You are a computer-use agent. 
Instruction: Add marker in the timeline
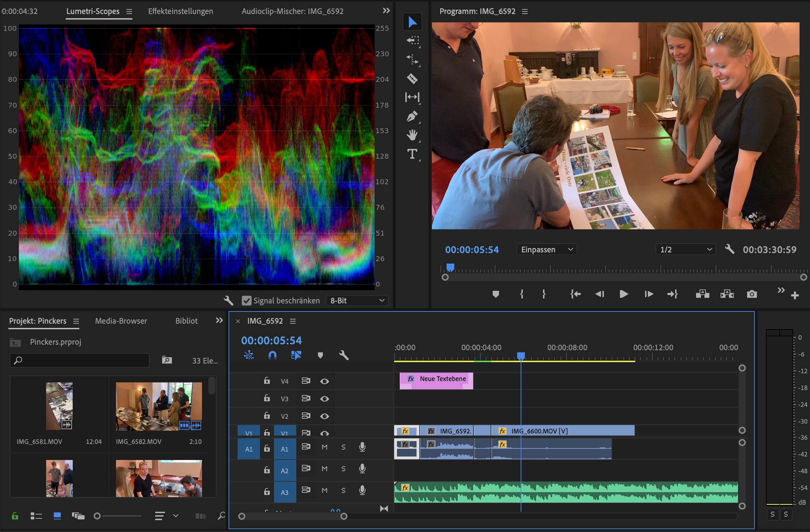320,355
